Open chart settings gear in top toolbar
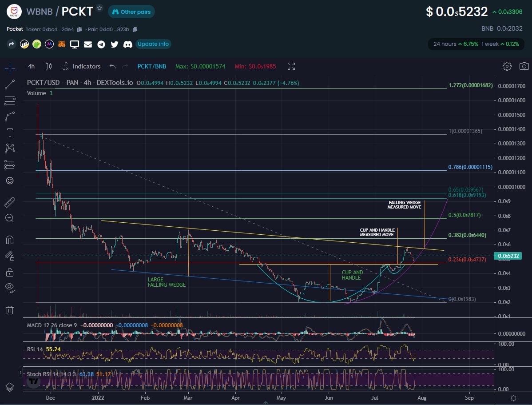This screenshot has height=405, width=532. [x=507, y=66]
